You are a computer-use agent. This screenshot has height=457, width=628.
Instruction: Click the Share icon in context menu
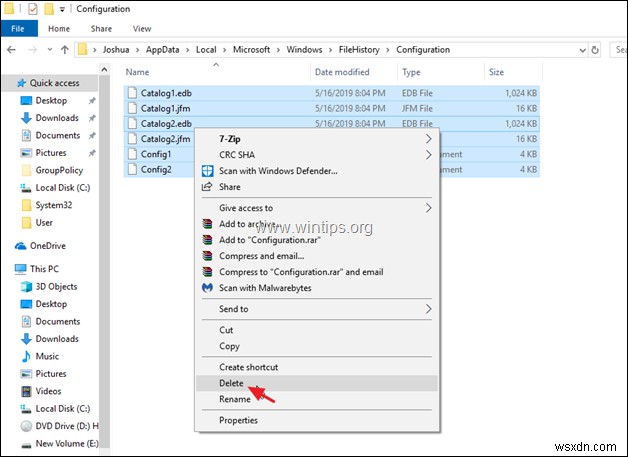[x=207, y=187]
